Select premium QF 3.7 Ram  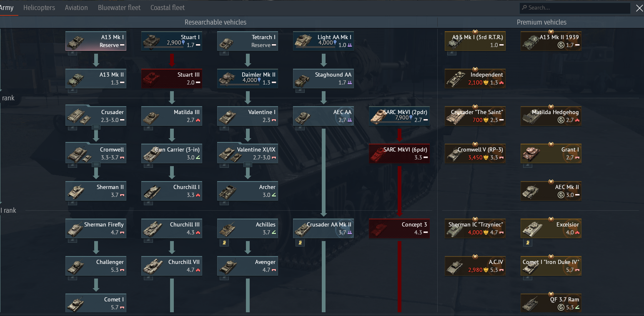pos(551,303)
